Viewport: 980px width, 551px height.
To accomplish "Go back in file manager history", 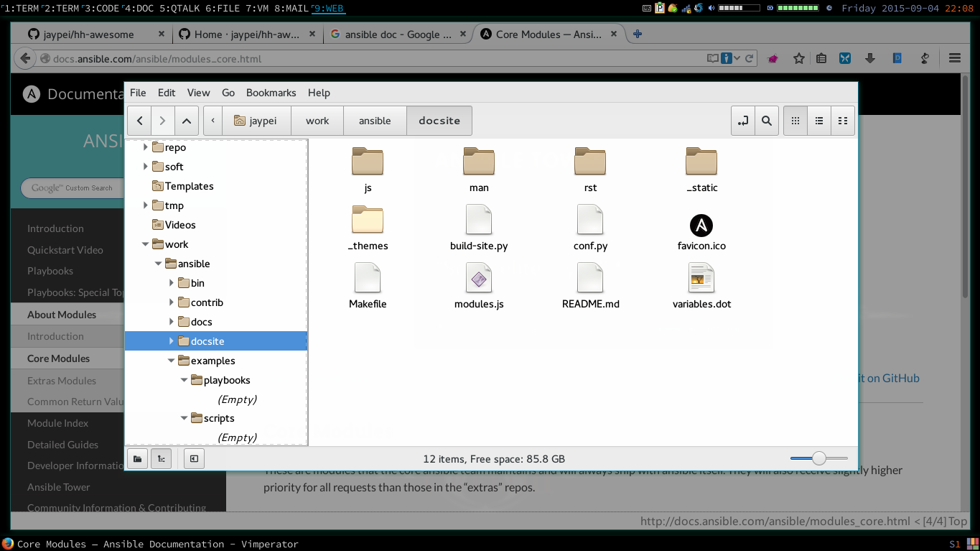I will [x=139, y=121].
